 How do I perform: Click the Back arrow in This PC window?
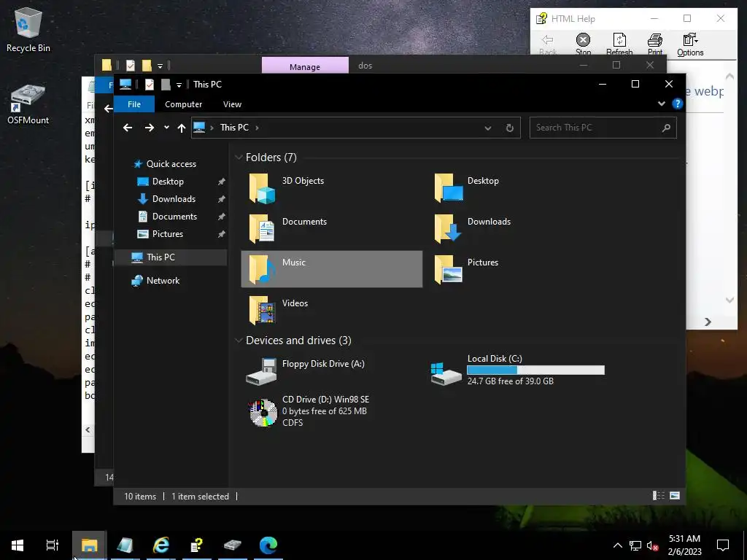click(127, 128)
